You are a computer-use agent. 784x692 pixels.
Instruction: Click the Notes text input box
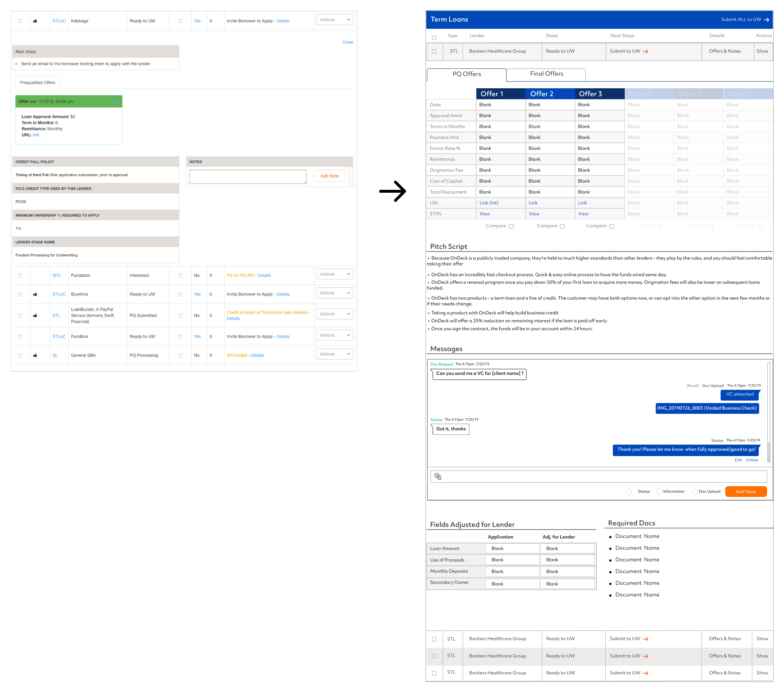248,177
